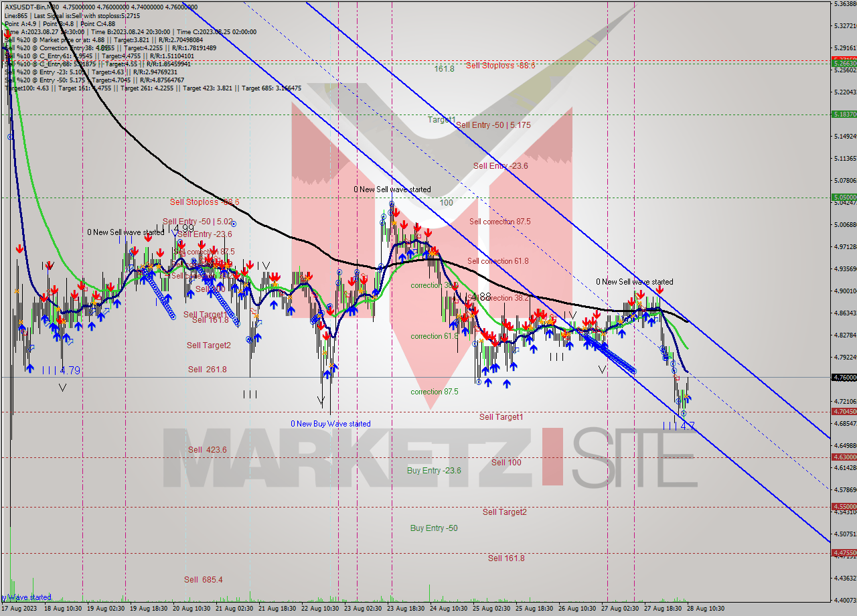Click the green 5.18370 price level tag

(x=844, y=114)
